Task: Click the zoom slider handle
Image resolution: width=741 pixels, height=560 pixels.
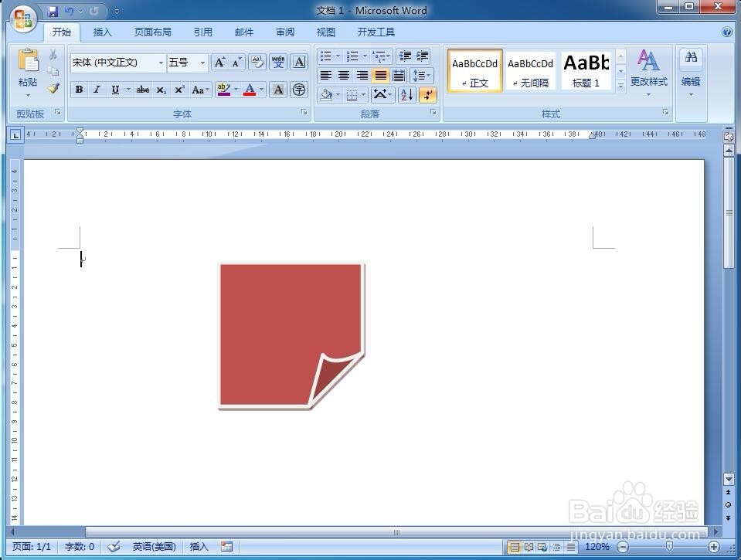Action: pos(669,547)
